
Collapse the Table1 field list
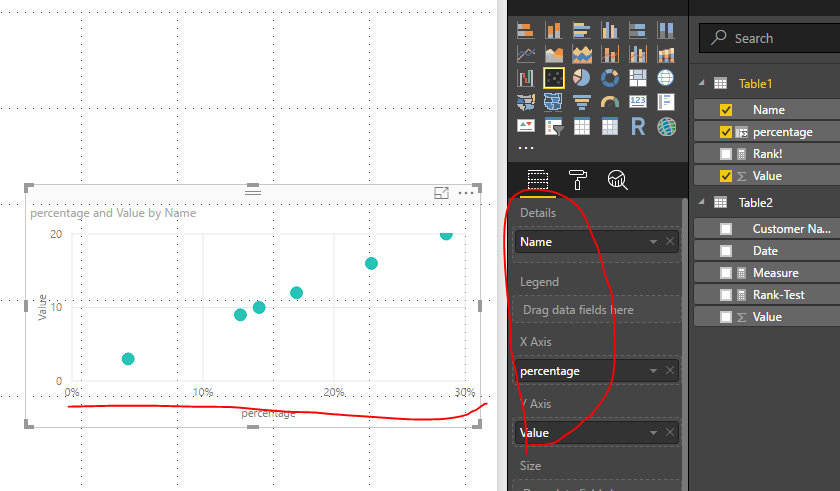point(701,83)
